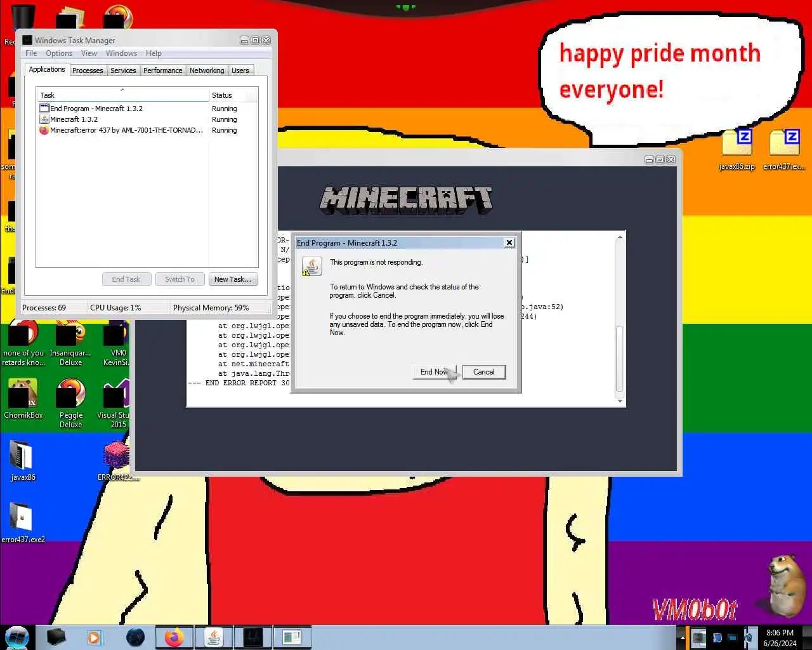The height and width of the screenshot is (650, 812).
Task: Click the black folder taskbar icon
Action: tap(56, 637)
